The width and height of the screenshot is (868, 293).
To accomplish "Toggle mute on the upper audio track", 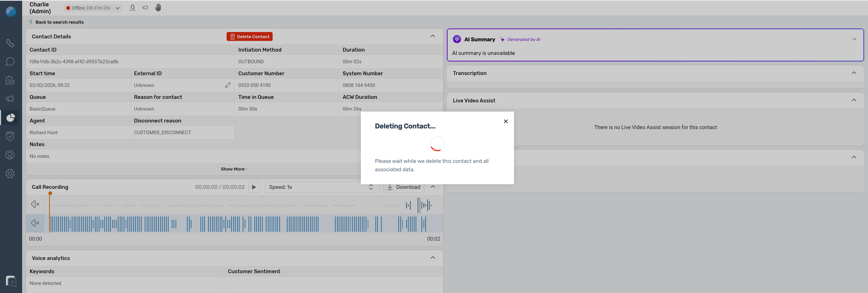I will (35, 204).
